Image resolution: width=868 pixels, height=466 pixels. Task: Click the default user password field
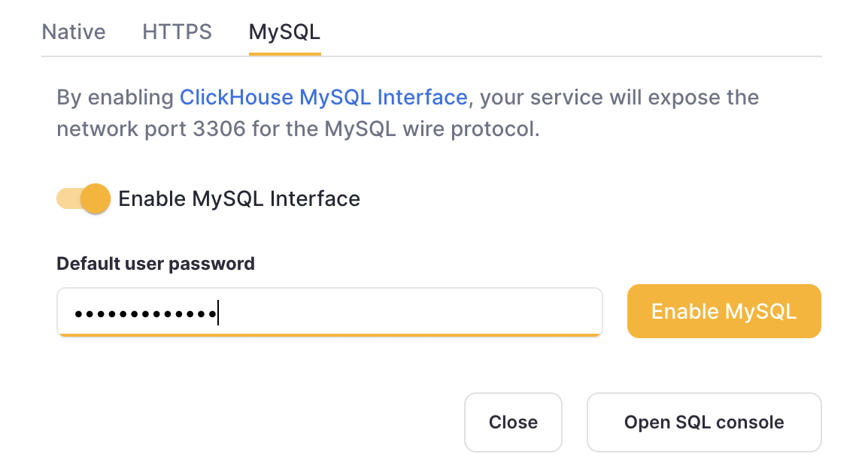click(x=329, y=312)
